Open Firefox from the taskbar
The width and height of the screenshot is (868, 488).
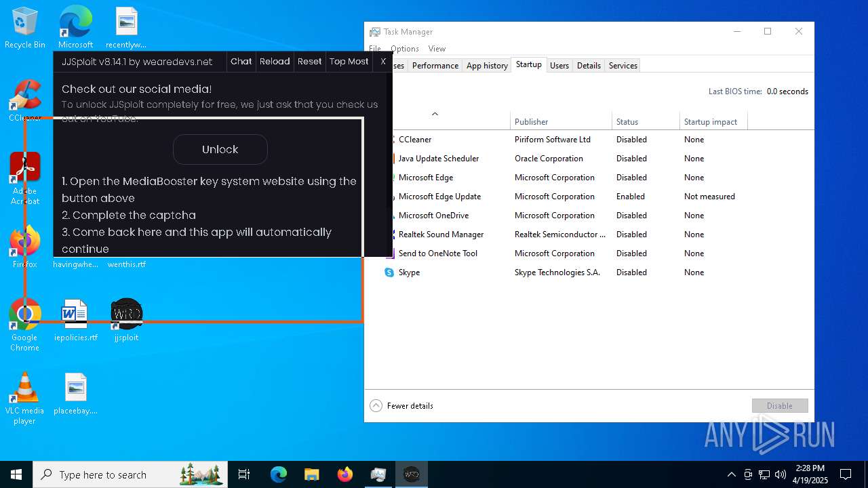click(345, 474)
